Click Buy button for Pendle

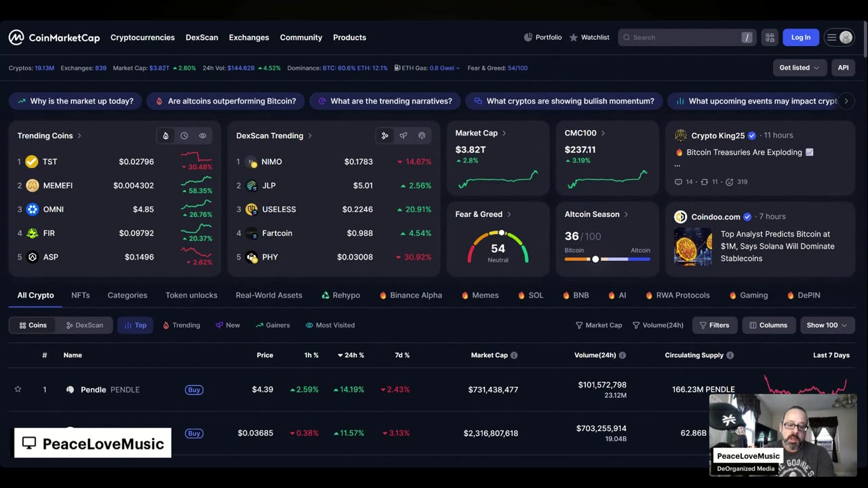[194, 390]
